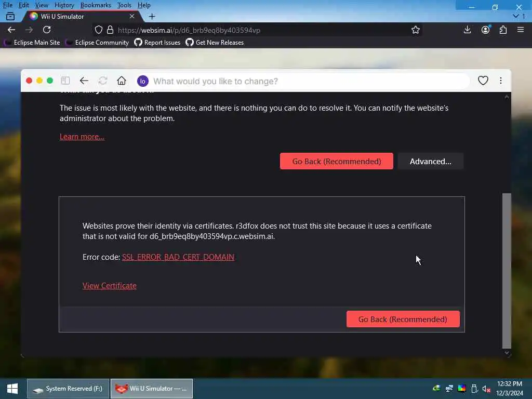The image size is (532, 399).
Task: Click the scroll down arrow of inner page
Action: point(507,353)
